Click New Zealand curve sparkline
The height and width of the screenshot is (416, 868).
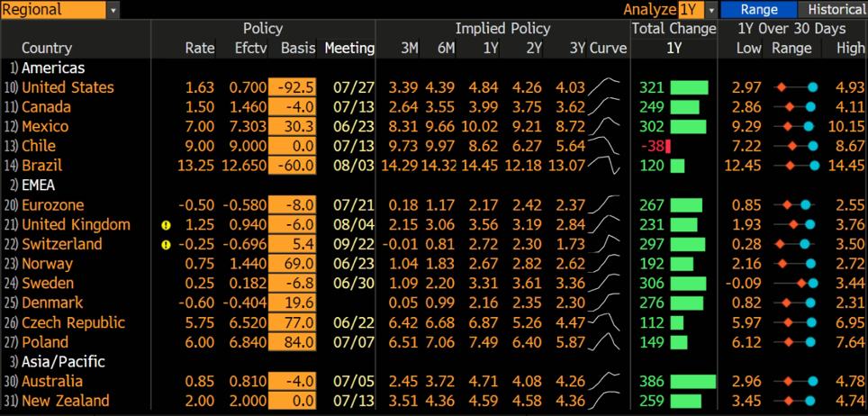pyautogui.click(x=604, y=401)
